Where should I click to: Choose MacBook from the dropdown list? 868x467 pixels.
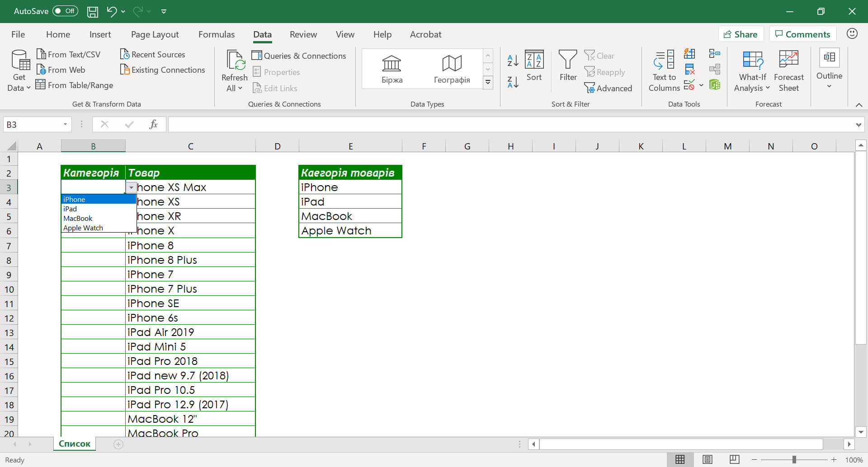(x=78, y=219)
